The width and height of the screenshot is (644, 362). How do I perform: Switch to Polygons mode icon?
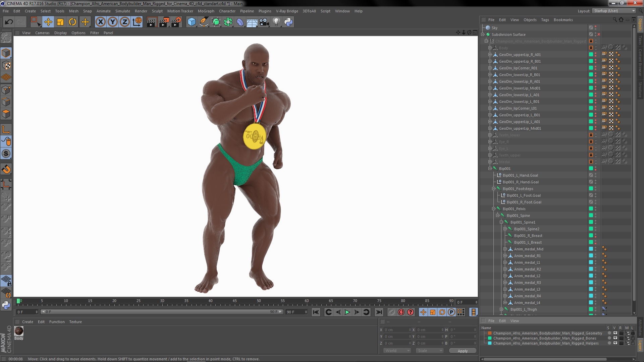click(6, 114)
